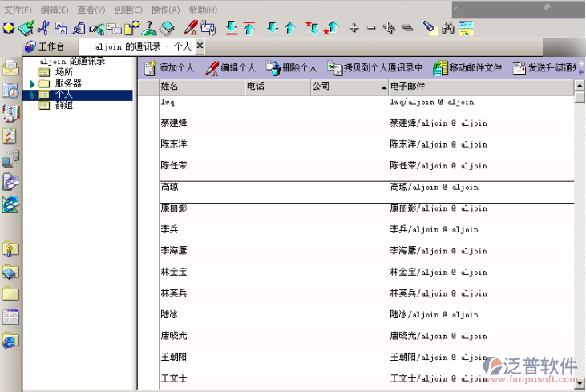Select 群組 in the address book tree
The height and width of the screenshot is (392, 586).
pos(64,105)
